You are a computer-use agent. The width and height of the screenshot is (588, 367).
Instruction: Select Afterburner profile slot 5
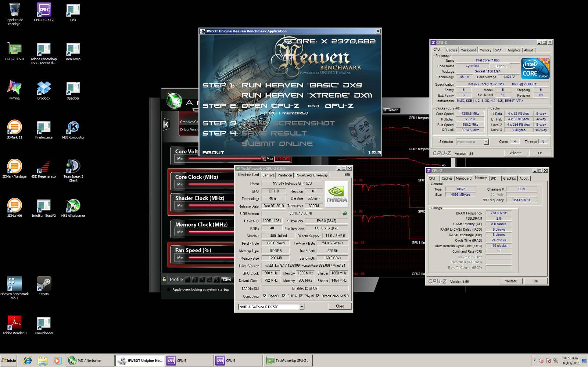pyautogui.click(x=217, y=280)
